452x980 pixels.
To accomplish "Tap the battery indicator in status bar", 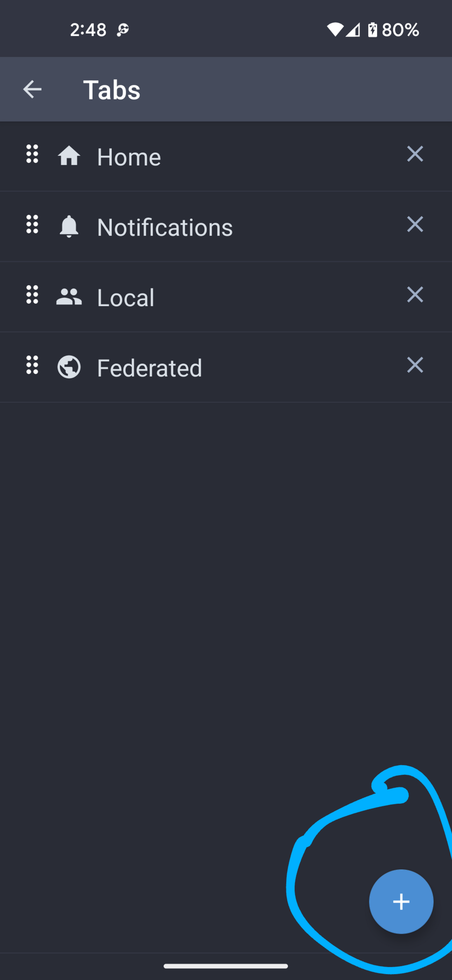I will [x=373, y=30].
